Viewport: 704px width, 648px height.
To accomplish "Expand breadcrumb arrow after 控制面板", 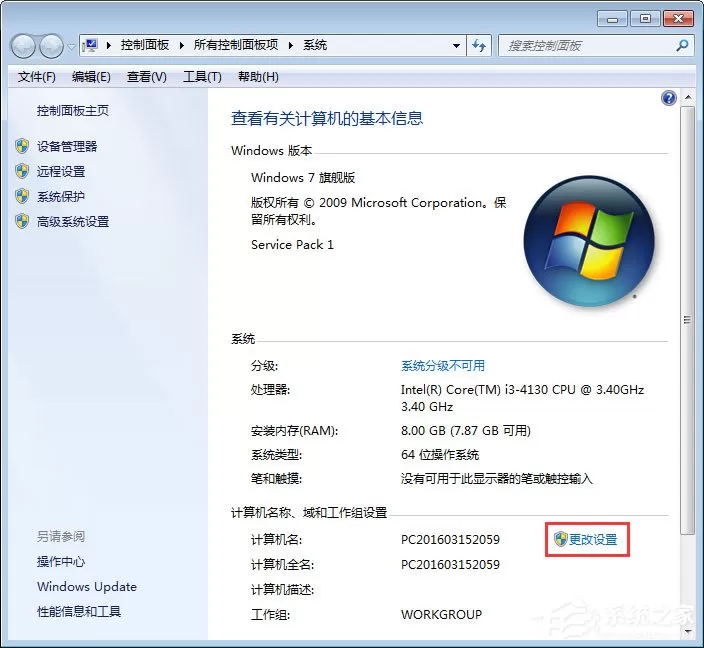I will coord(181,45).
